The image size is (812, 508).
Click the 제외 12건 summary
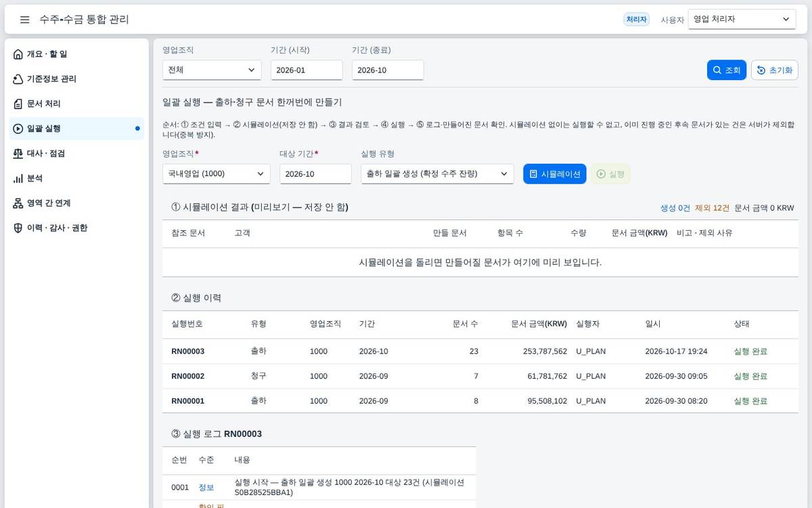[712, 208]
